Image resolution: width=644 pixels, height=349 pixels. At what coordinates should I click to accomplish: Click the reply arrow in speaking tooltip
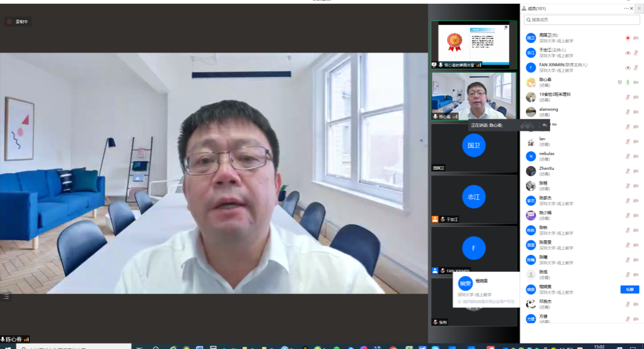click(x=544, y=125)
